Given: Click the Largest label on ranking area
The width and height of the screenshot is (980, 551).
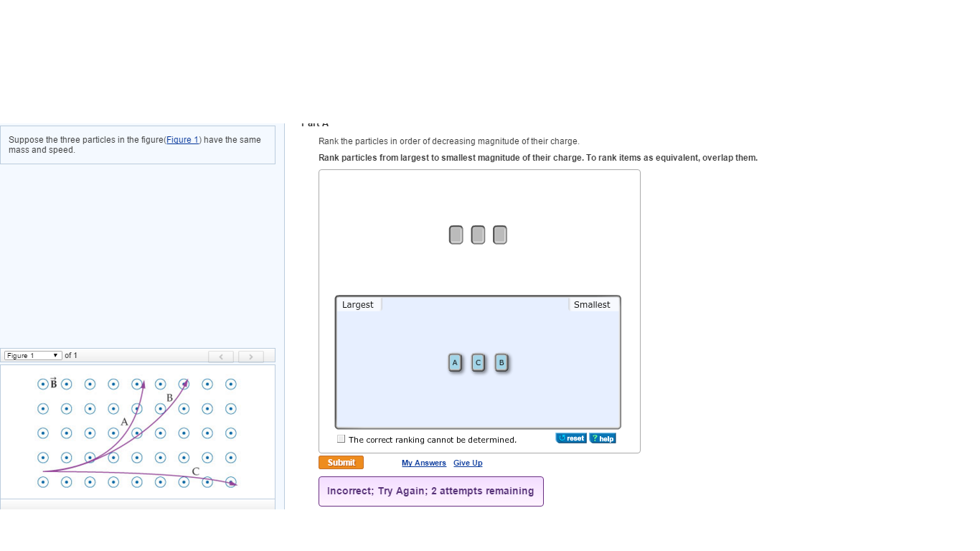Looking at the screenshot, I should click(x=358, y=304).
